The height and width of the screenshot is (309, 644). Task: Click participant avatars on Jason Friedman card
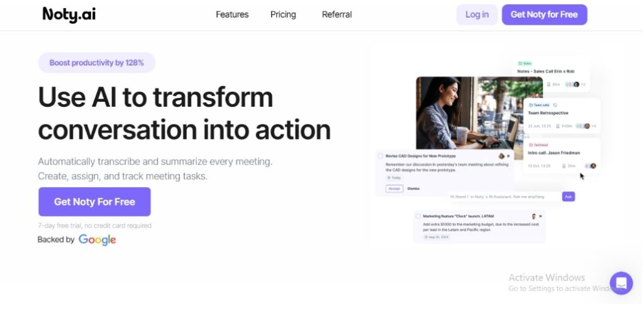coord(591,166)
